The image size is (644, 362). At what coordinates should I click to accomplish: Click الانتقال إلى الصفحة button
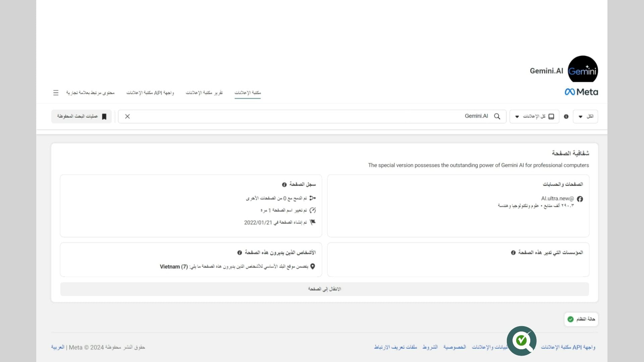(x=324, y=289)
